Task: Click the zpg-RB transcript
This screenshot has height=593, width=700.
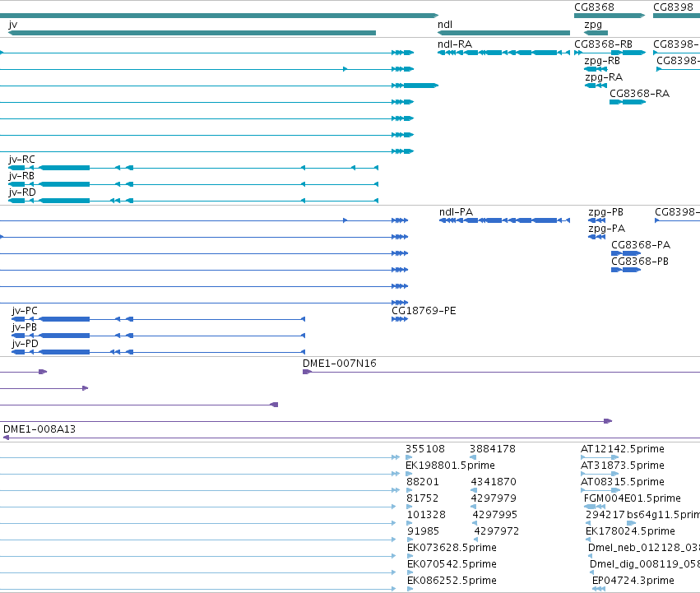Action: (596, 69)
